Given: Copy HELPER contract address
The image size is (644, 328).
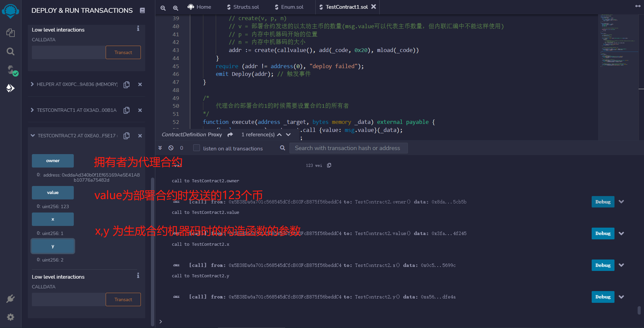Looking at the screenshot, I should 126,84.
